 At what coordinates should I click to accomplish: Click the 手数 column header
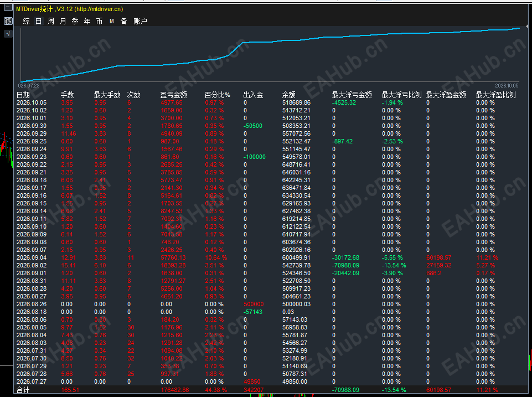click(67, 95)
